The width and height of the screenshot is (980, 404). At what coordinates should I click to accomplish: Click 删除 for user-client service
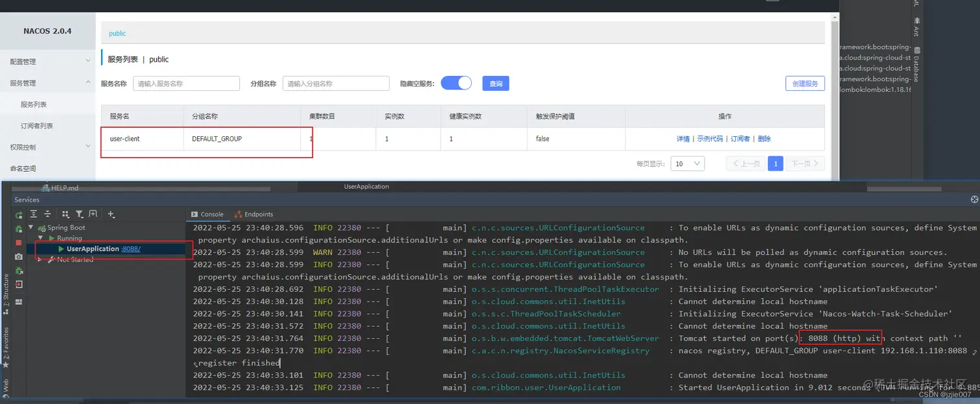(x=764, y=139)
